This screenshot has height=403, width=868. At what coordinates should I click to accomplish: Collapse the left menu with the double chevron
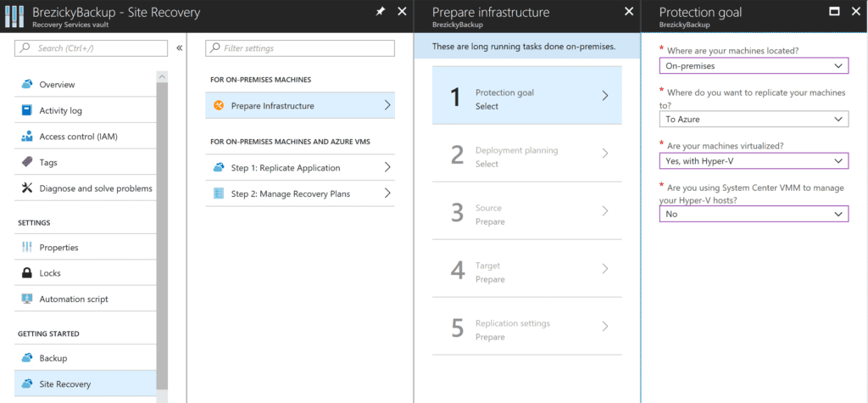(x=180, y=48)
